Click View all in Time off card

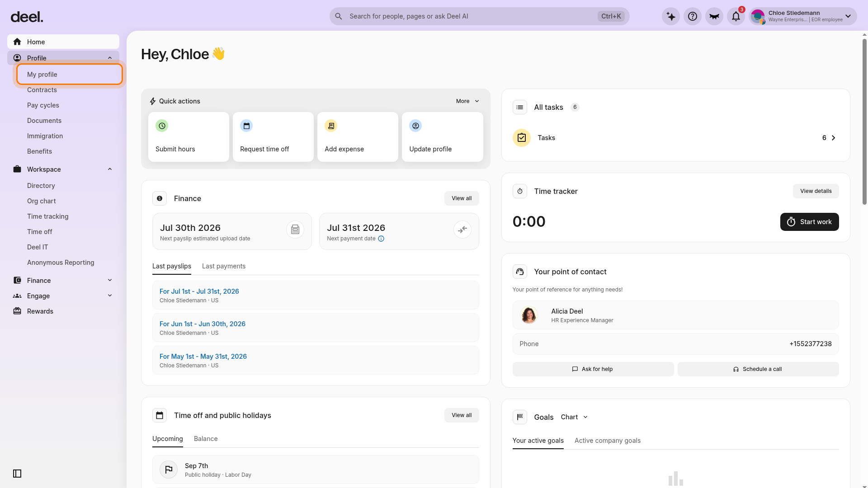pos(462,415)
